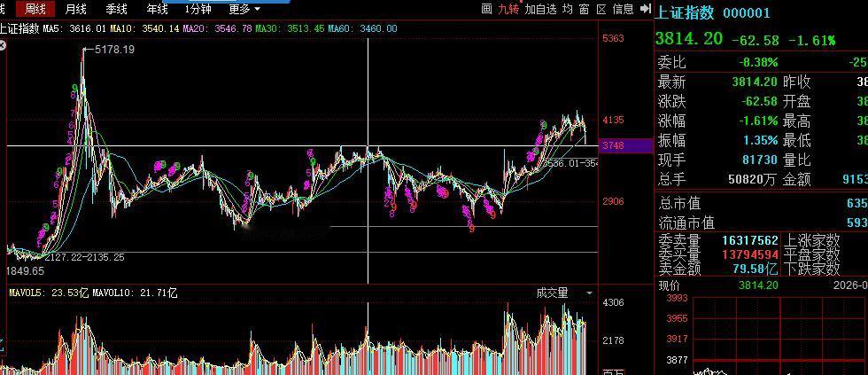Click the 5363 price axis label
Image resolution: width=868 pixels, height=375 pixels.
click(x=613, y=38)
